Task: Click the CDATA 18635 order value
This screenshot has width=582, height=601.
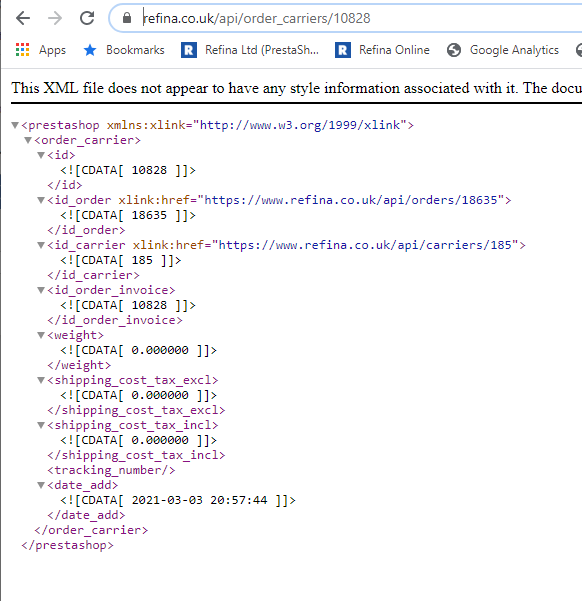Action: 128,215
